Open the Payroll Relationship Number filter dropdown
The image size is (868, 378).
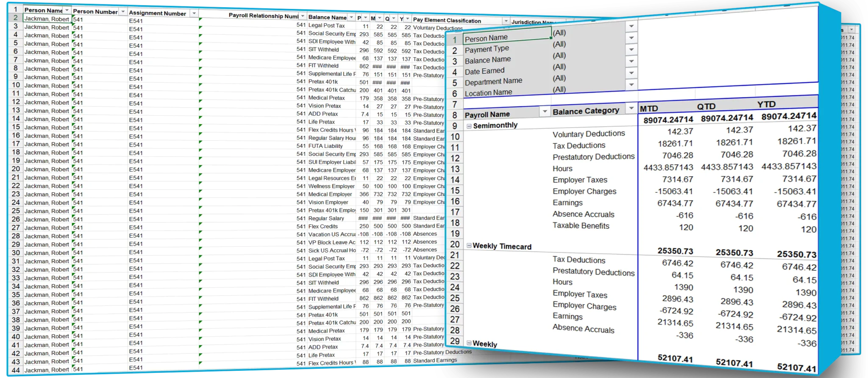point(302,16)
